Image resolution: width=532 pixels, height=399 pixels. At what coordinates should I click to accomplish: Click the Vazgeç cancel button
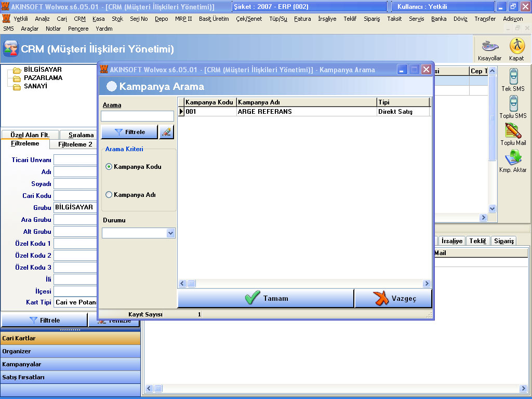(x=394, y=298)
